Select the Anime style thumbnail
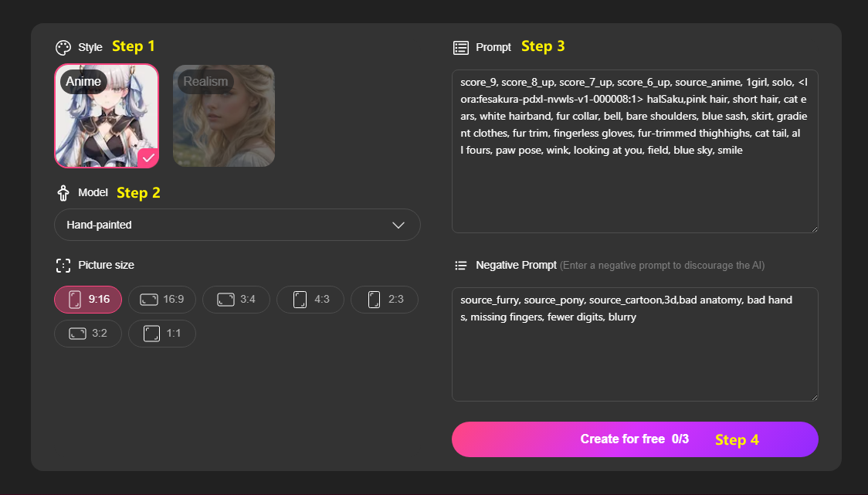Image resolution: width=868 pixels, height=495 pixels. (x=107, y=116)
